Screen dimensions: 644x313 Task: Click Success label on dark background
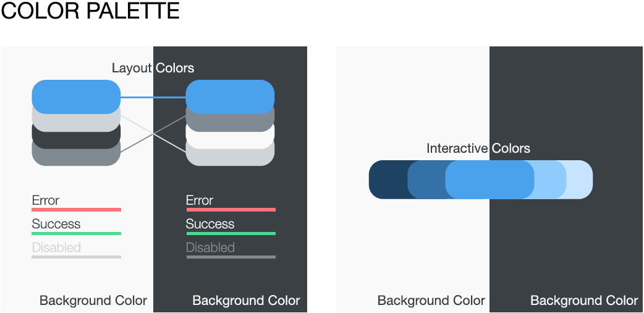pyautogui.click(x=210, y=224)
